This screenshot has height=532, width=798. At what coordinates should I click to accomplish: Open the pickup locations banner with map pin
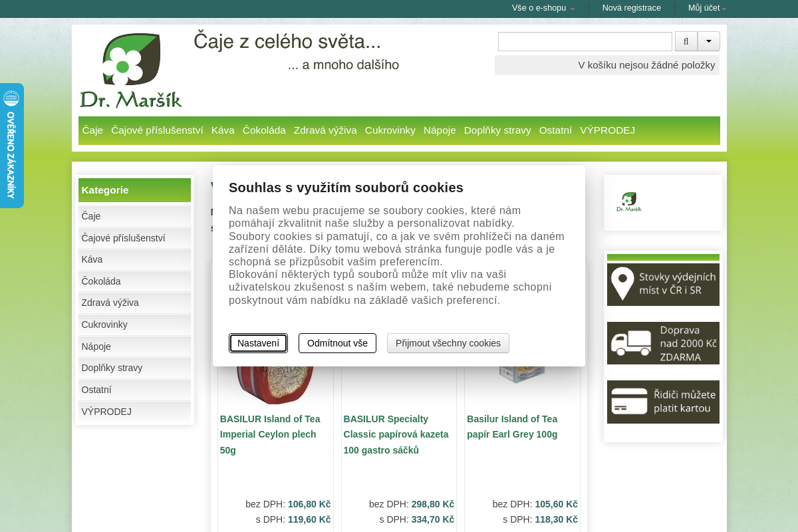663,285
